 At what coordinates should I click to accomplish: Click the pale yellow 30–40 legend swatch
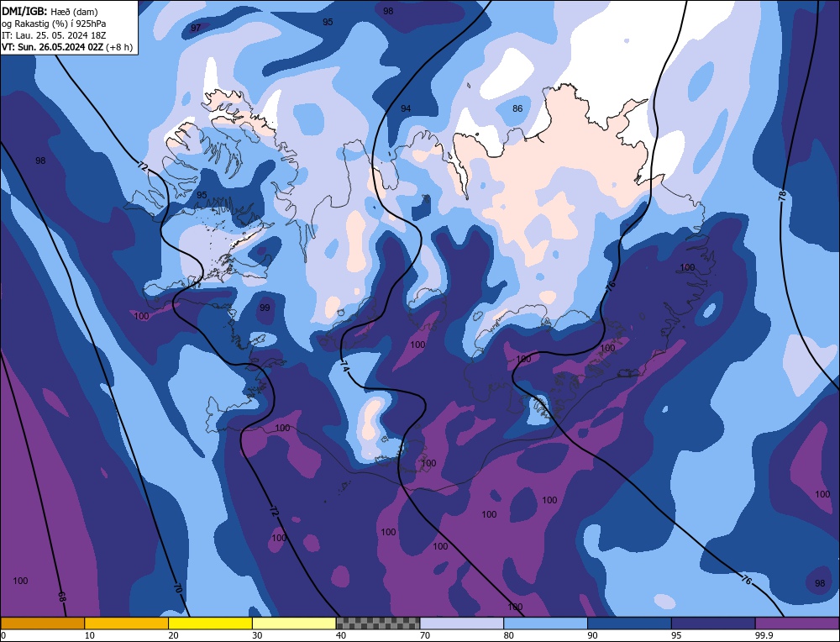point(294,623)
